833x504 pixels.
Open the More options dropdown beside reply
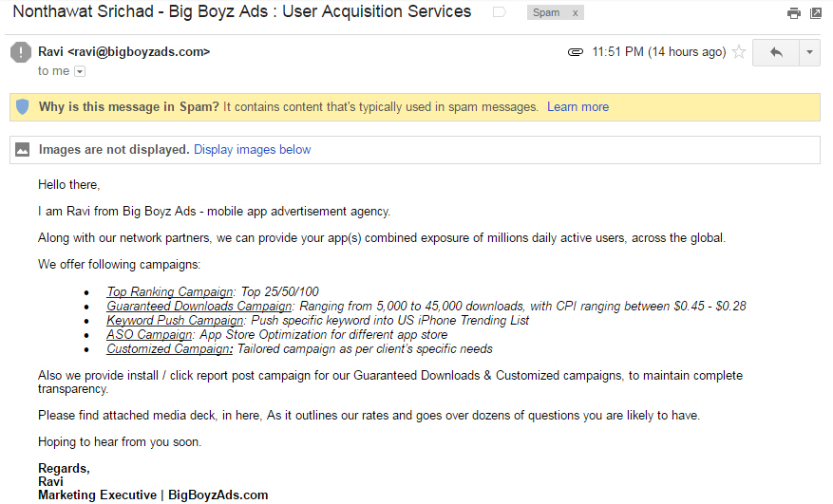point(809,52)
